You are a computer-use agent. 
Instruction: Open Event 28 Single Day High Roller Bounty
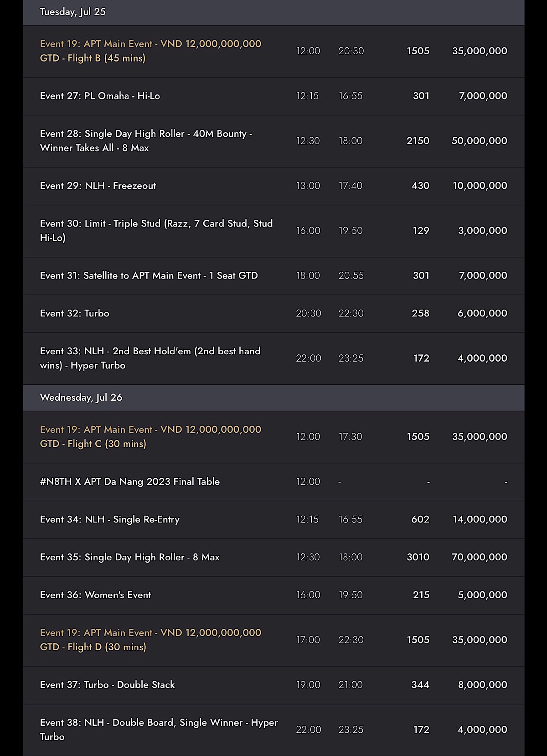pyautogui.click(x=273, y=141)
